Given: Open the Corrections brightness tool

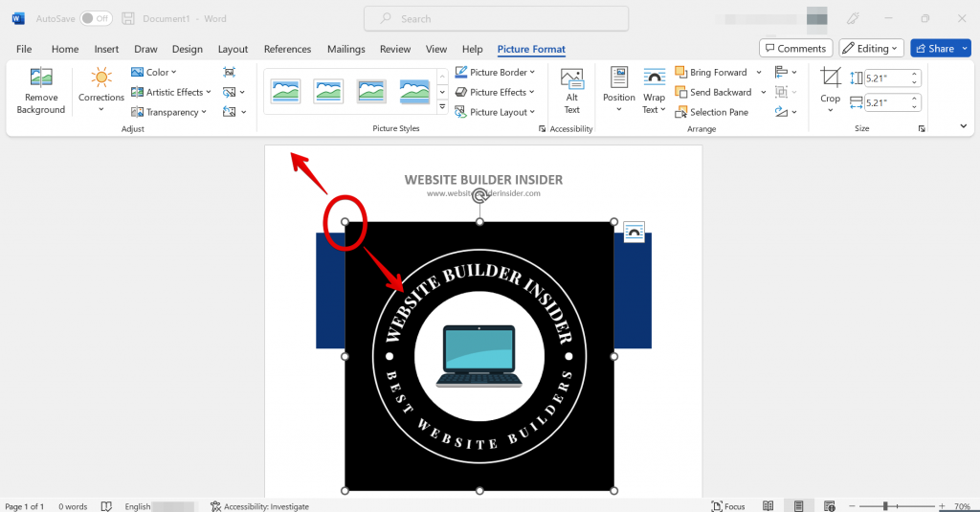Looking at the screenshot, I should coord(101,79).
